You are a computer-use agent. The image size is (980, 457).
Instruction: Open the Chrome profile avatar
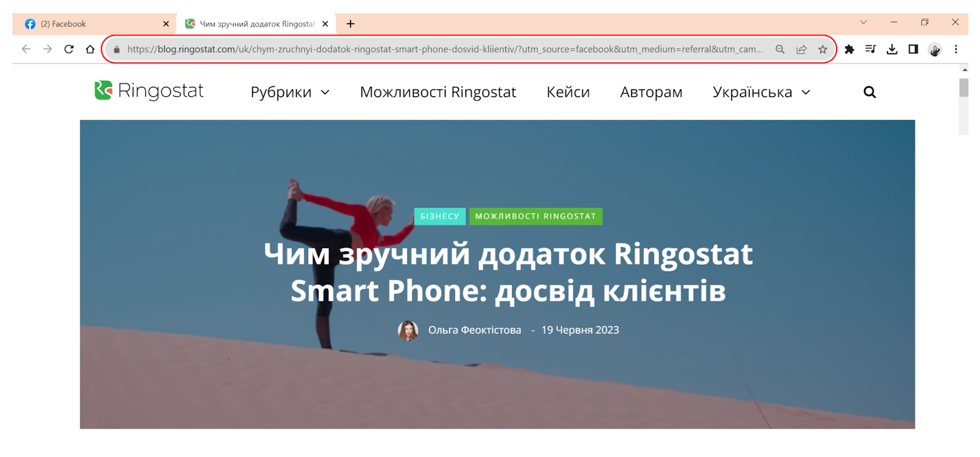coord(935,50)
